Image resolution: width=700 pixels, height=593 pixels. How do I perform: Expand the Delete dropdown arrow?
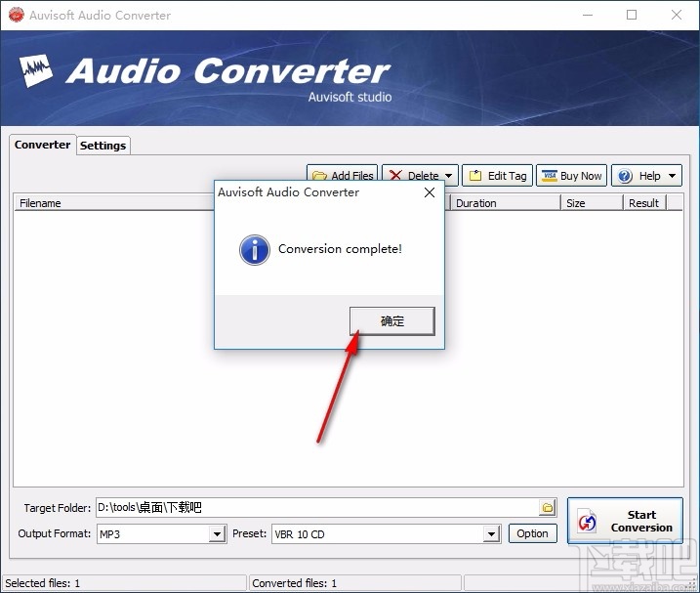point(449,176)
